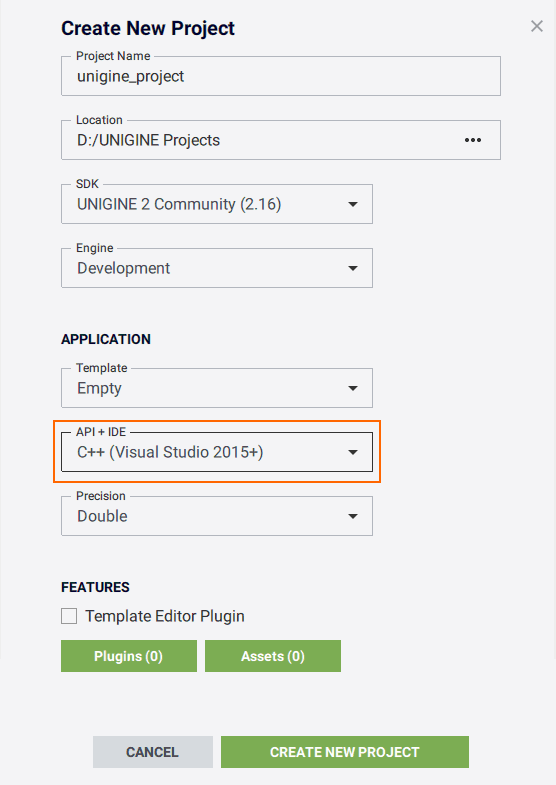Viewport: 556px width, 785px height.
Task: Open the Template dropdown showing Empty
Action: [217, 388]
